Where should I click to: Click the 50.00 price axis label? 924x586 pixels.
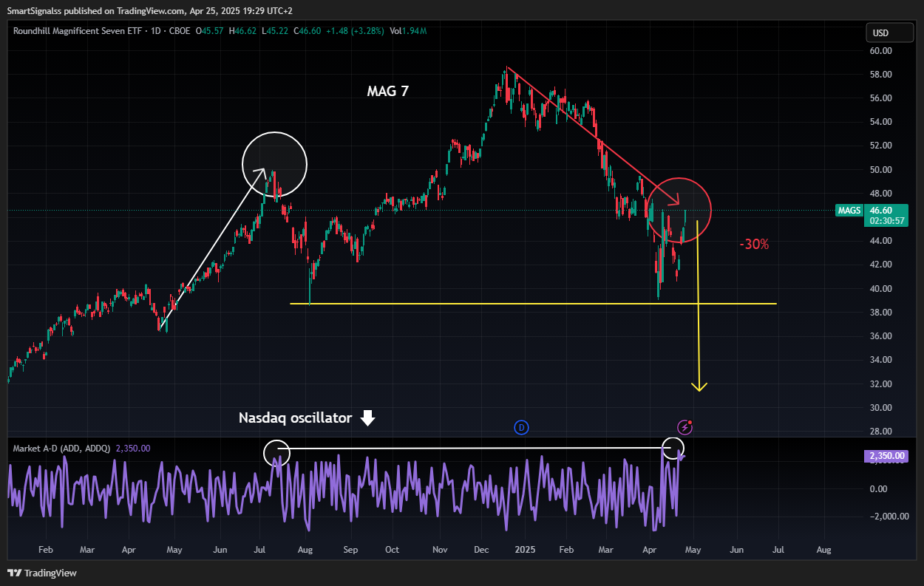pyautogui.click(x=881, y=170)
